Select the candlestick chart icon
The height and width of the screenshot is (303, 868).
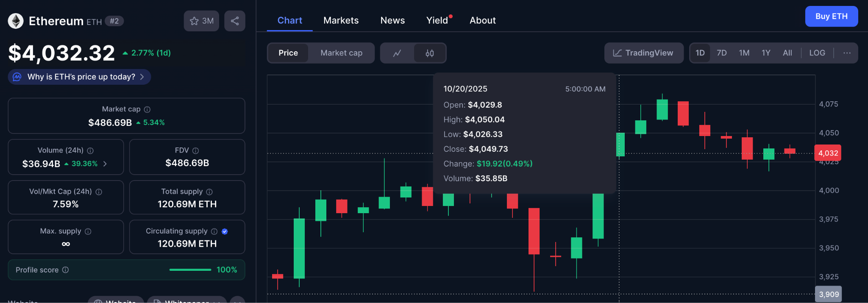(429, 53)
